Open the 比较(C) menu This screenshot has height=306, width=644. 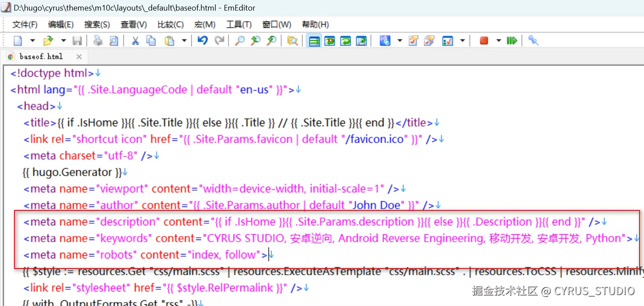point(171,25)
